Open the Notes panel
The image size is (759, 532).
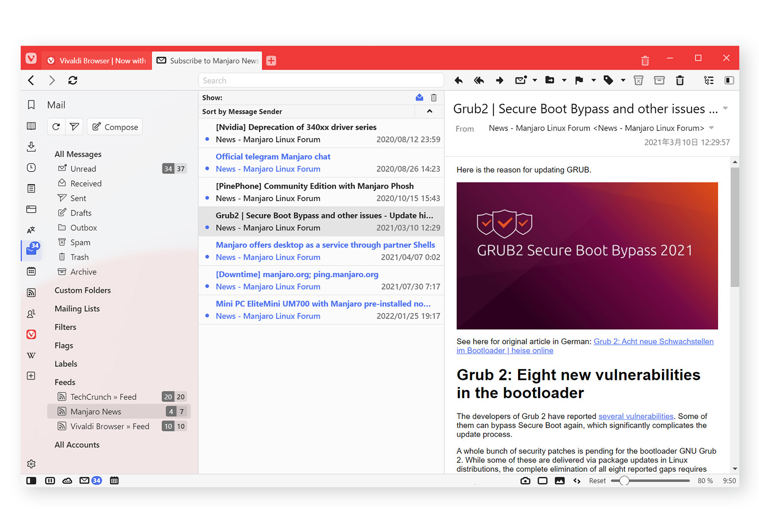click(31, 188)
